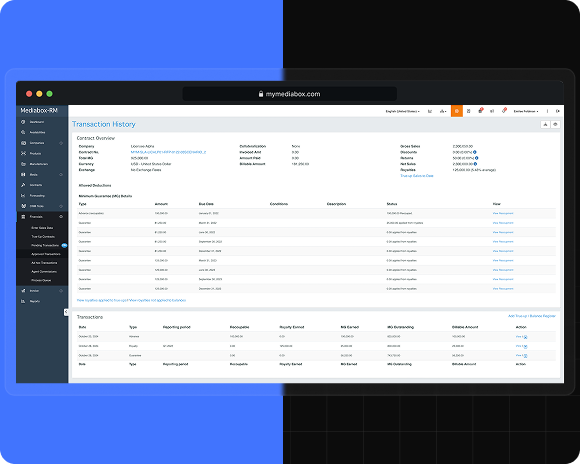Click View link in Advance transaction row

pyautogui.click(x=519, y=337)
